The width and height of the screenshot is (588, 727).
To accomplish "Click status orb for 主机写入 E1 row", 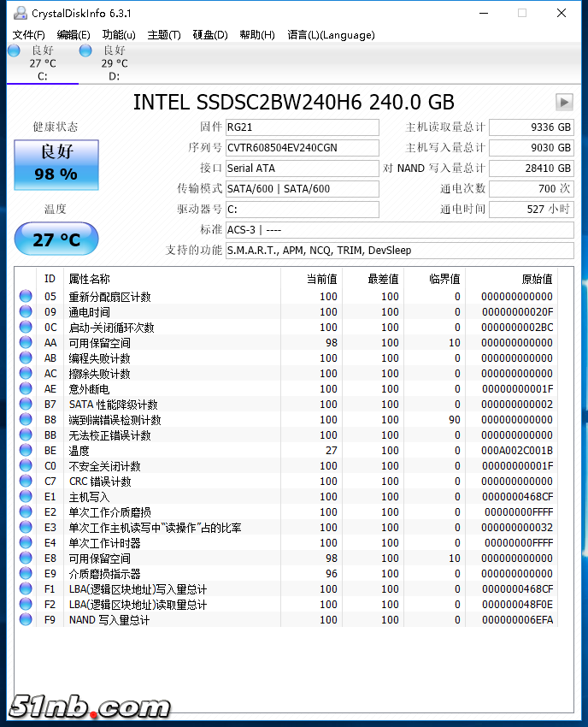I will (x=26, y=497).
